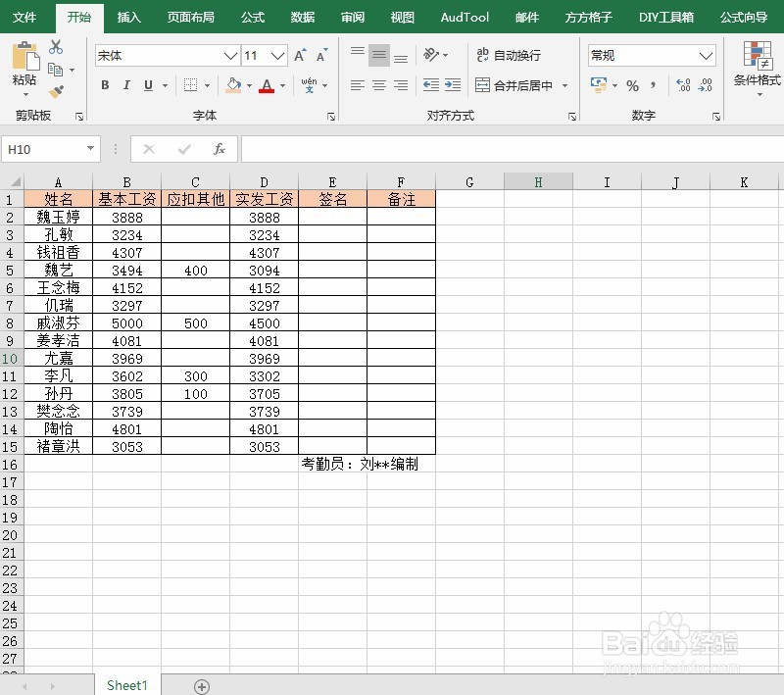Switch to the 公式 tab

[x=253, y=17]
